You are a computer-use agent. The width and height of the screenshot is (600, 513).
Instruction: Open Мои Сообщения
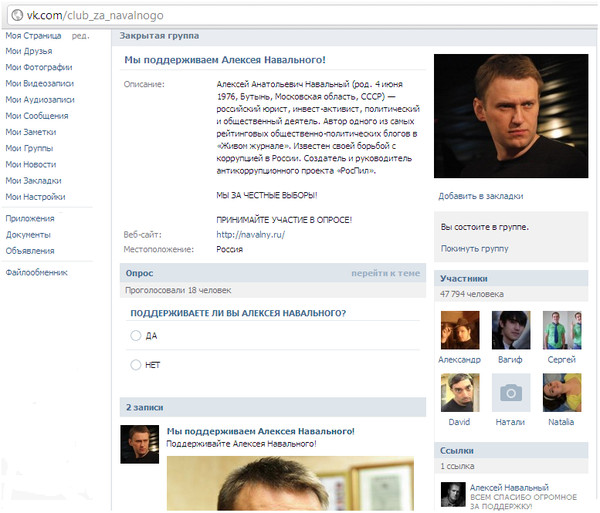point(37,116)
